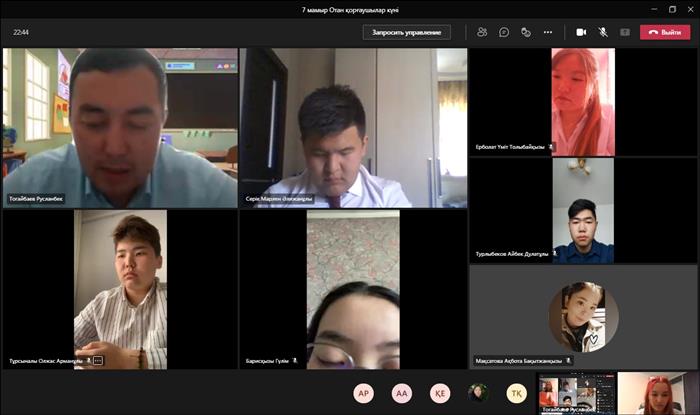Click the photo avatar in bottom participant row
This screenshot has height=415, width=700.
coord(478,393)
